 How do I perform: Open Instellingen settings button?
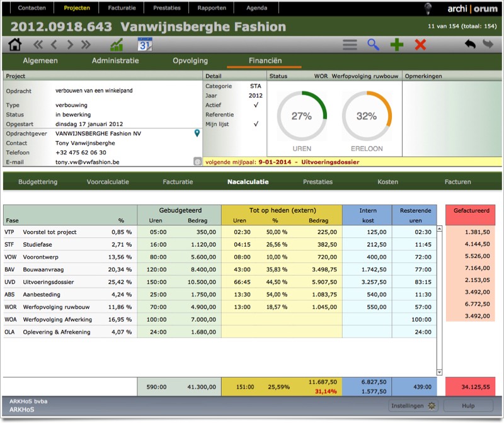click(x=414, y=405)
